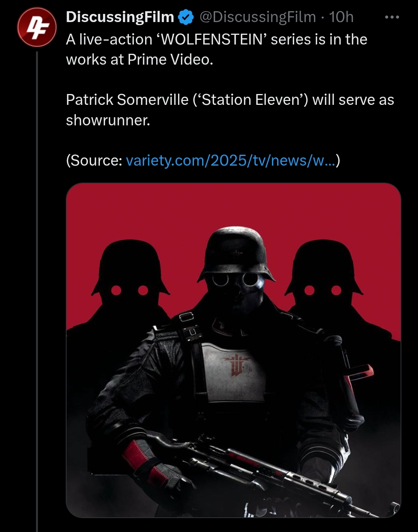Click the thread line below avatar
Screen dimensions: 418x532
tap(37, 290)
